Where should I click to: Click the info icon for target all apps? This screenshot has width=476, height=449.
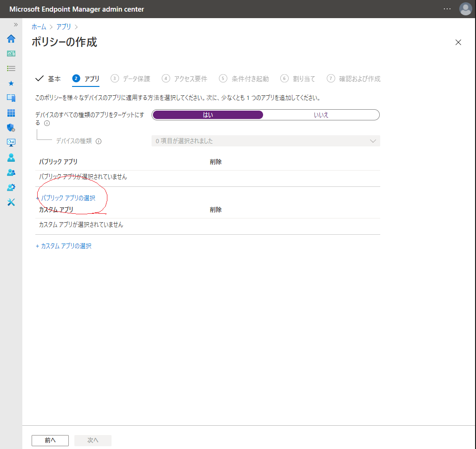[47, 123]
